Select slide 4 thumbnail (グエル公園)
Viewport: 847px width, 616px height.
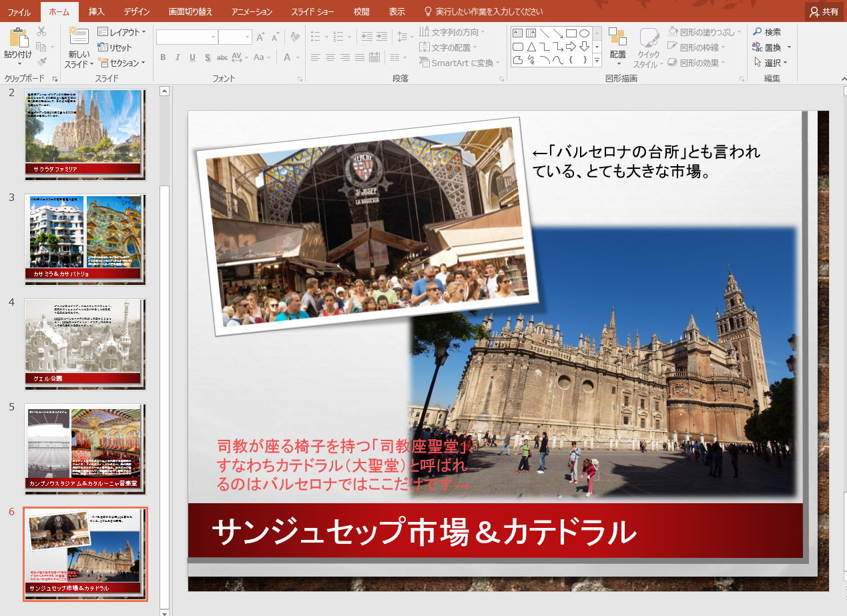[84, 344]
